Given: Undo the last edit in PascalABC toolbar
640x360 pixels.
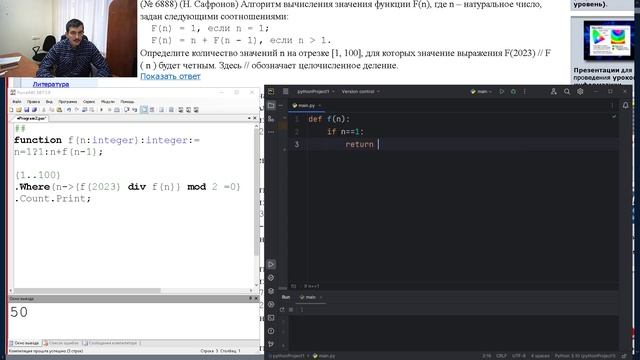Looking at the screenshot, I should coord(69,110).
